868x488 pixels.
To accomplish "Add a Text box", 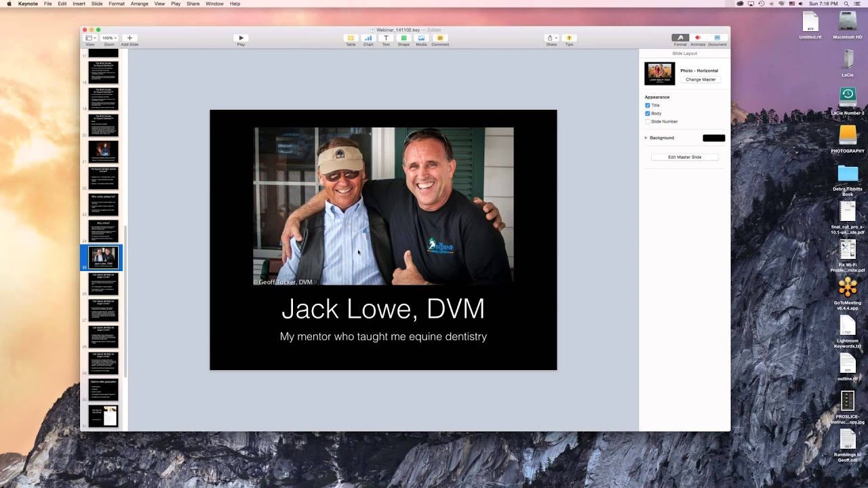I will point(386,38).
